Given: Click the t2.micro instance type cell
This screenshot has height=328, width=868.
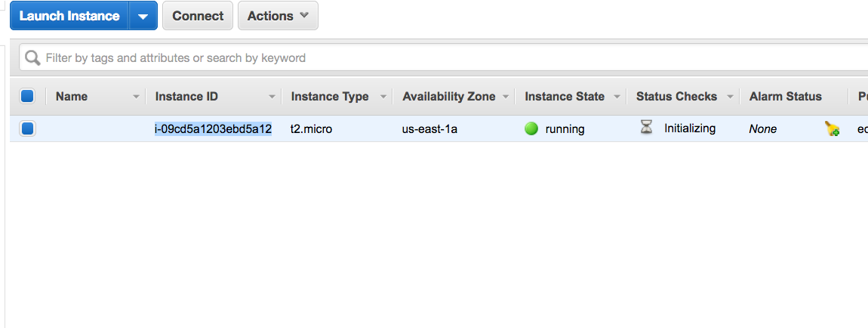Looking at the screenshot, I should tap(312, 130).
